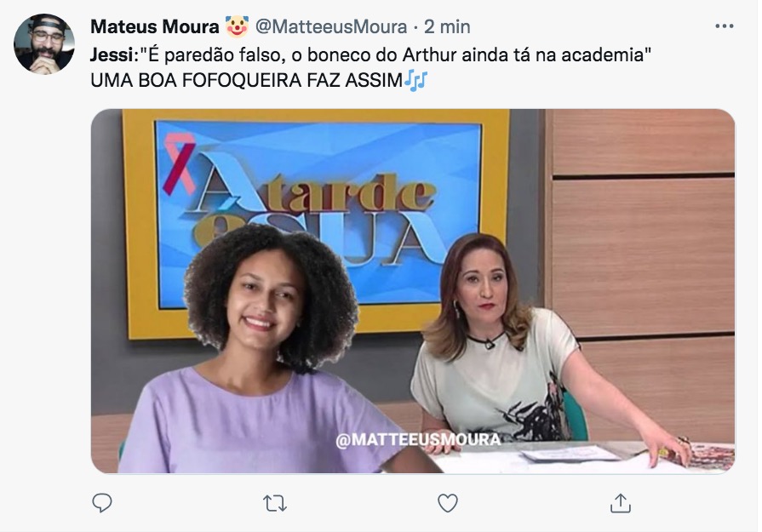Viewport: 762px width, 532px height.
Task: Click the reply speech bubble icon
Action: click(x=102, y=503)
